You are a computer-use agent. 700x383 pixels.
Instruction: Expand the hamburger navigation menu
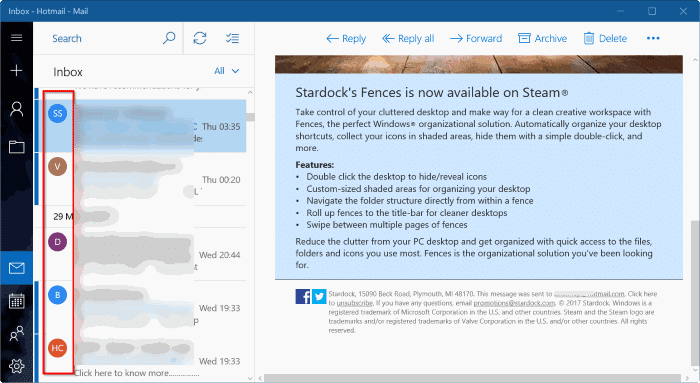click(x=17, y=38)
